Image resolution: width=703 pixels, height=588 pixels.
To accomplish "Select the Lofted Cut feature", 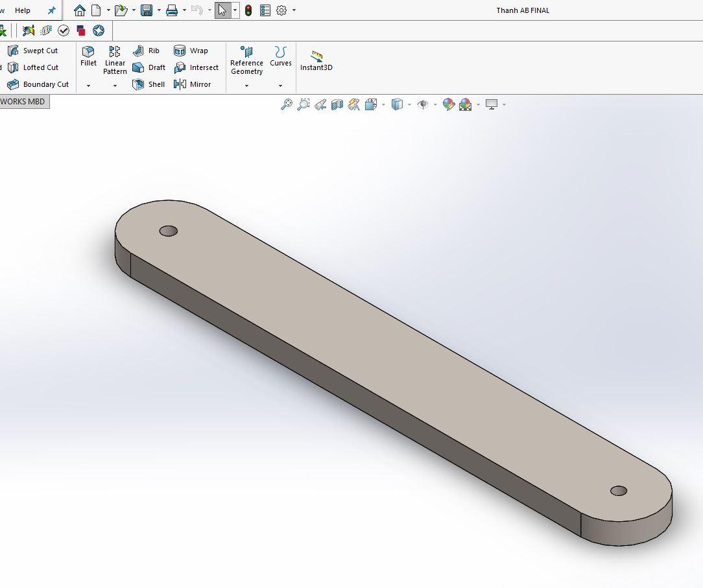I will click(x=32, y=67).
